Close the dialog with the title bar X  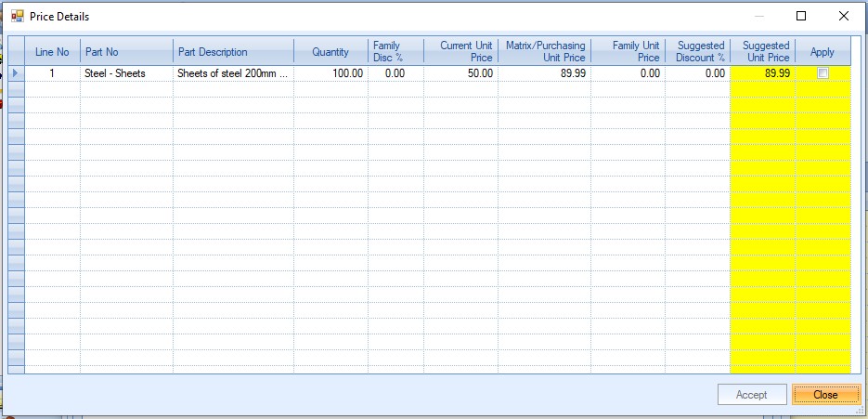(843, 16)
